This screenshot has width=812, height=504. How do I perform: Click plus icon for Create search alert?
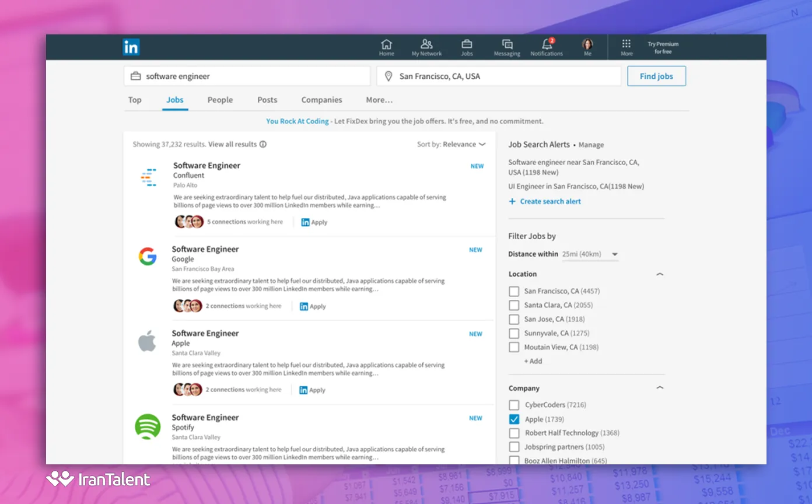coord(512,201)
